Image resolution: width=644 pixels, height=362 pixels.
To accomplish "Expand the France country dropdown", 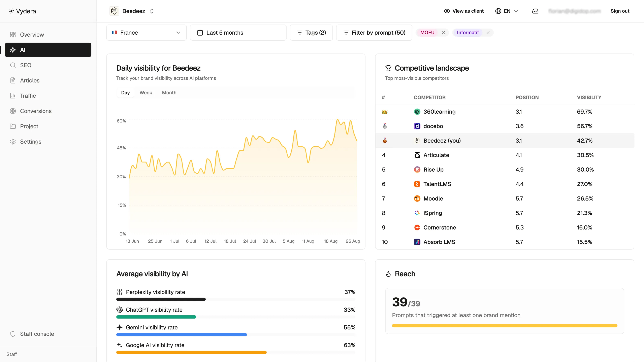I will 146,32.
